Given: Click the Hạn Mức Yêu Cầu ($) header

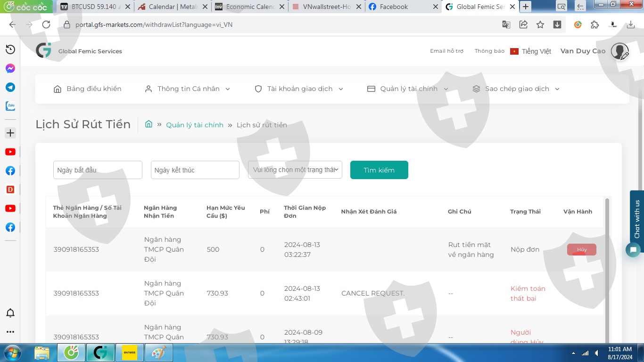Looking at the screenshot, I should pyautogui.click(x=226, y=212).
